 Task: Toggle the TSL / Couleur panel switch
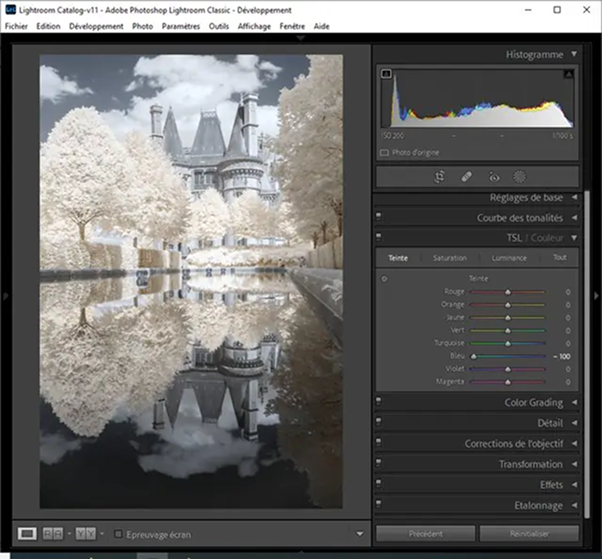[x=379, y=237]
